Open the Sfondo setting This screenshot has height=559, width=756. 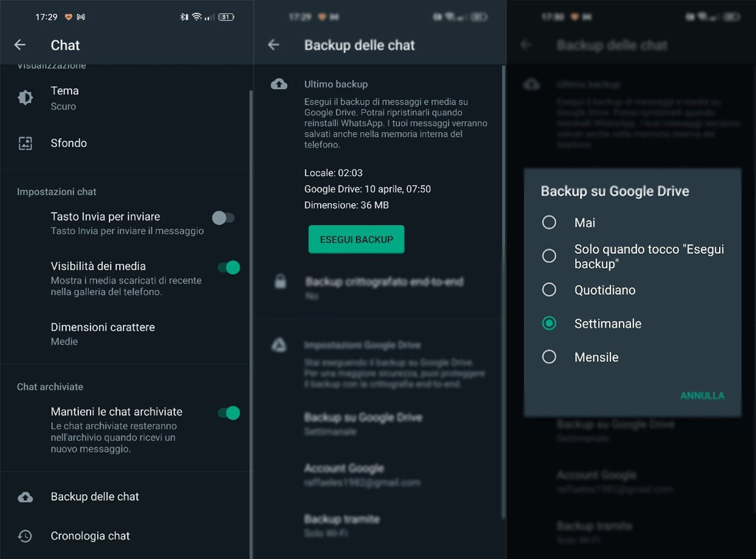126,143
